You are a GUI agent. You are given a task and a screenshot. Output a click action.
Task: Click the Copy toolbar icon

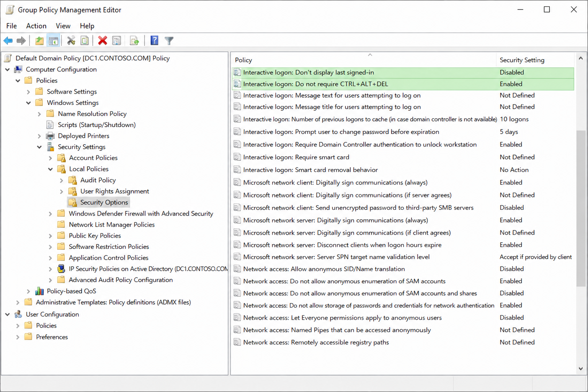(x=85, y=41)
